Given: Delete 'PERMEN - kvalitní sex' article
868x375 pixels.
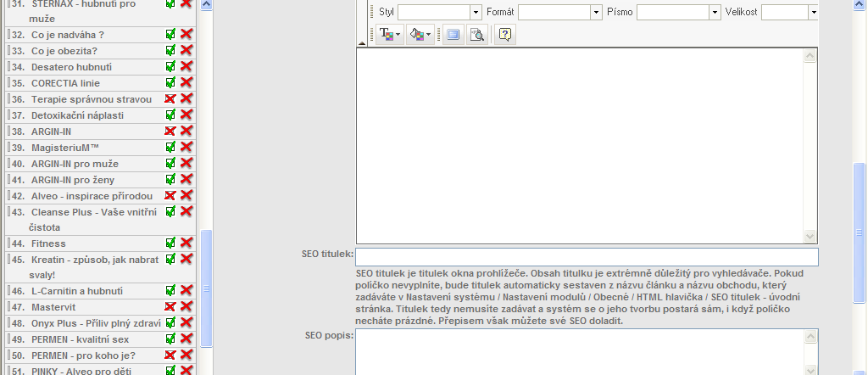Looking at the screenshot, I should (x=186, y=339).
